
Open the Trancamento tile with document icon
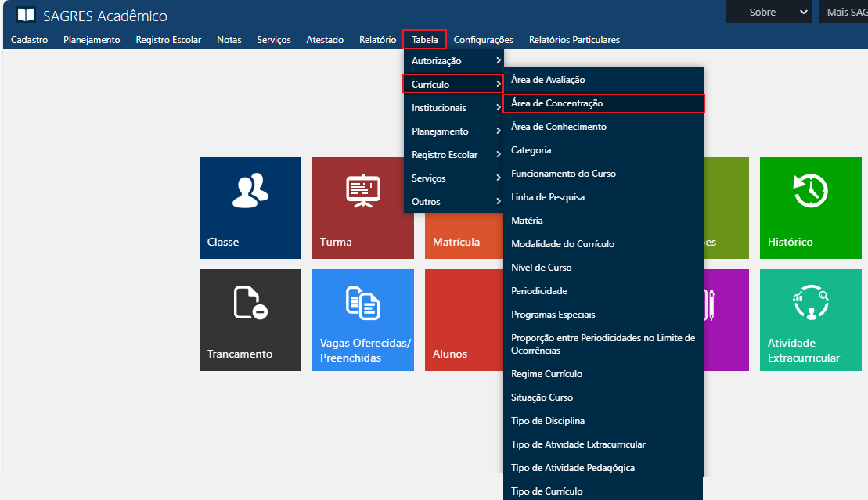tap(250, 319)
